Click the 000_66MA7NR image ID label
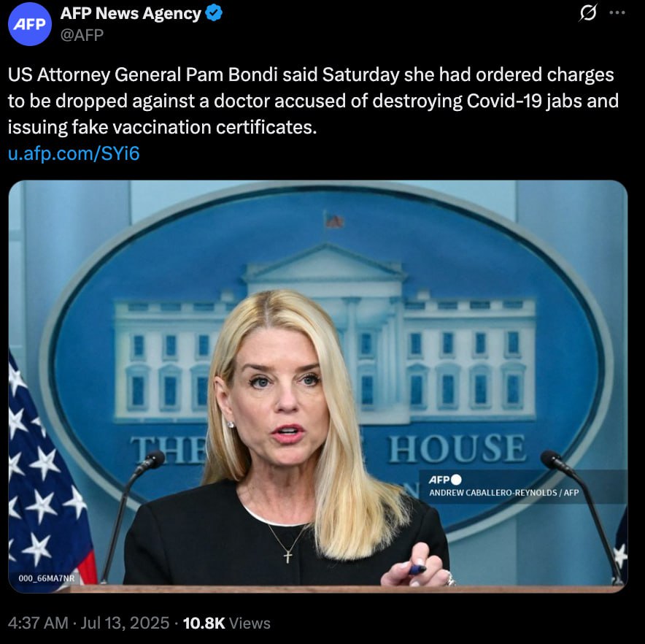This screenshot has width=645, height=644. (47, 578)
